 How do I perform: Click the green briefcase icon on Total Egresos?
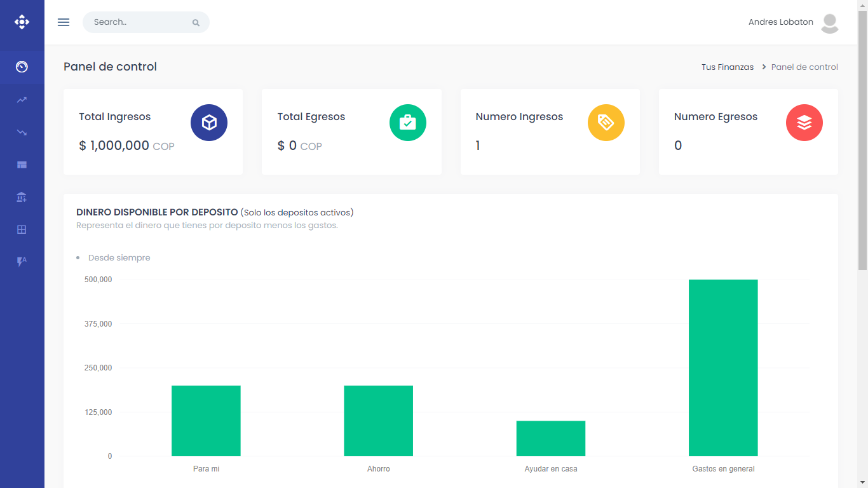[407, 123]
